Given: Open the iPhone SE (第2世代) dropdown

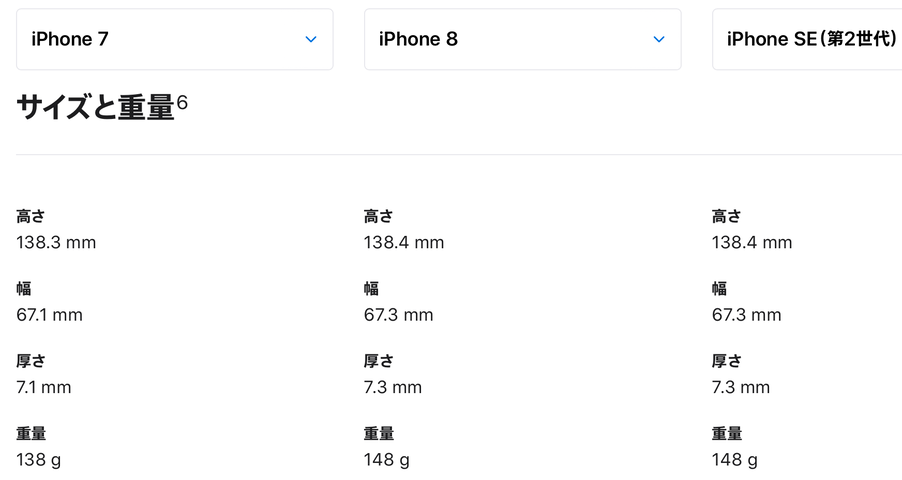Looking at the screenshot, I should click(807, 39).
